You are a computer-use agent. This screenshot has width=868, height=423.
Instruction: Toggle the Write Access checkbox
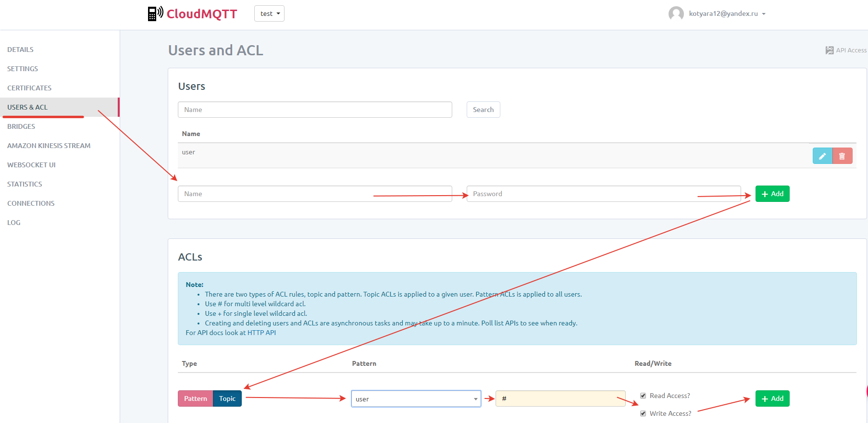[643, 413]
